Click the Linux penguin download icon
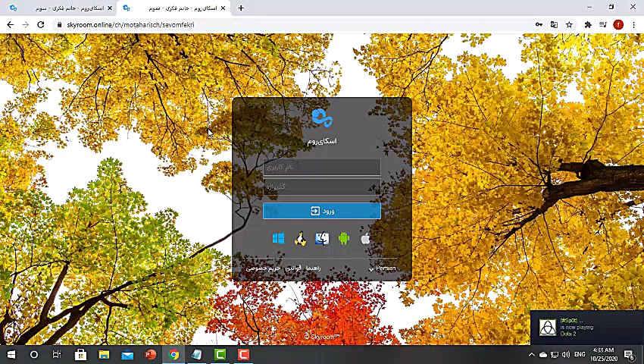This screenshot has width=644, height=364. [300, 239]
